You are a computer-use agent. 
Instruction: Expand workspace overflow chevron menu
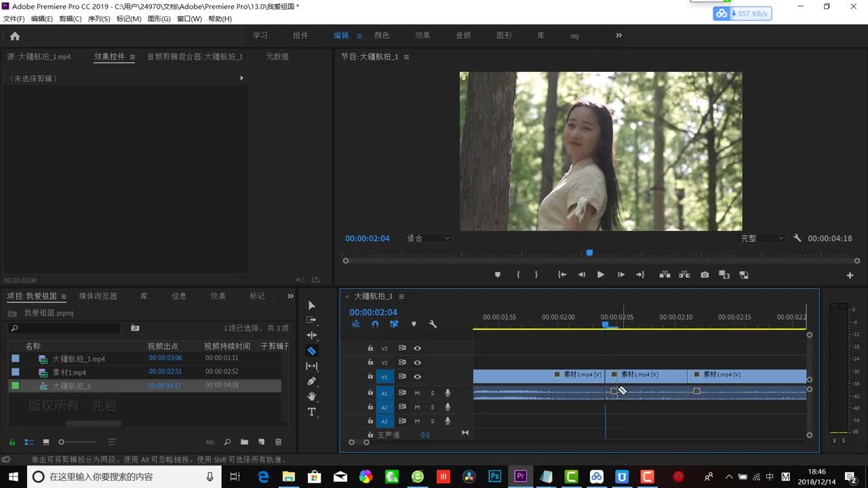[618, 35]
